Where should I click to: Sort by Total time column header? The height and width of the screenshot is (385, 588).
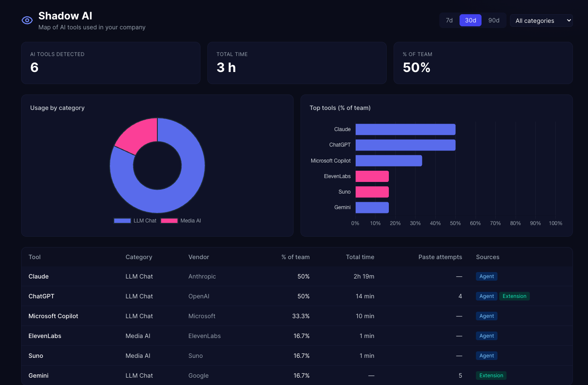(360, 257)
